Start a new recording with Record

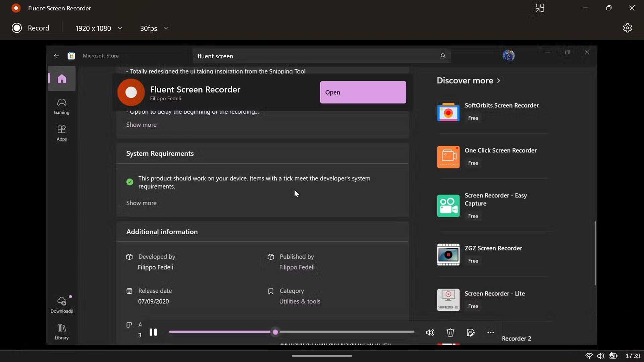pos(31,28)
